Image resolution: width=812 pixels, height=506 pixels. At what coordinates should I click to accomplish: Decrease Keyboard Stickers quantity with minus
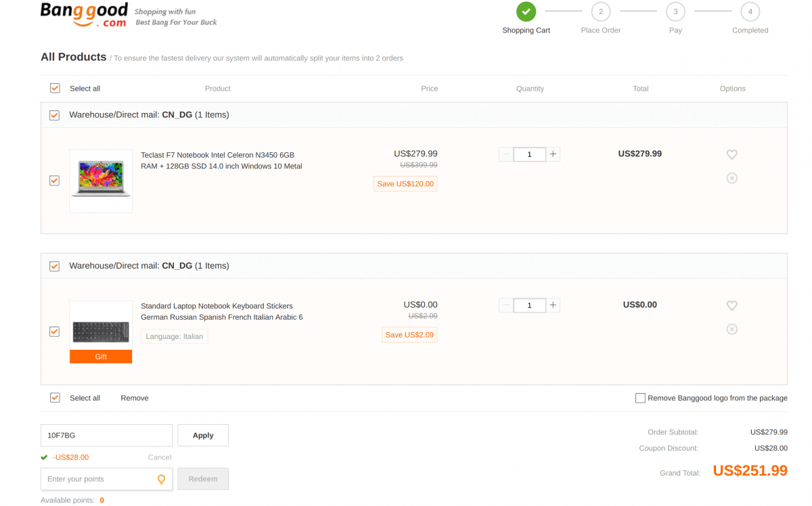click(506, 305)
